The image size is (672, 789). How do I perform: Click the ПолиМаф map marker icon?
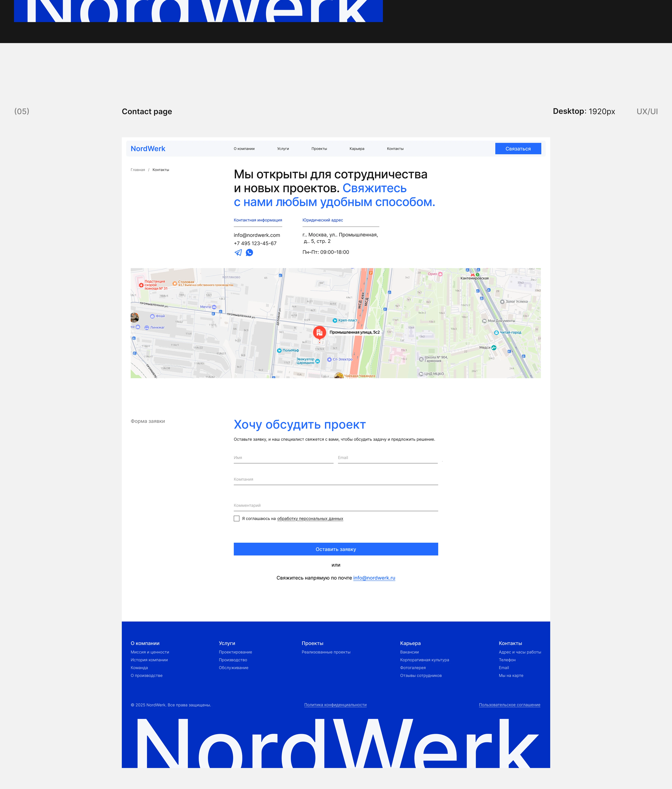pos(279,351)
